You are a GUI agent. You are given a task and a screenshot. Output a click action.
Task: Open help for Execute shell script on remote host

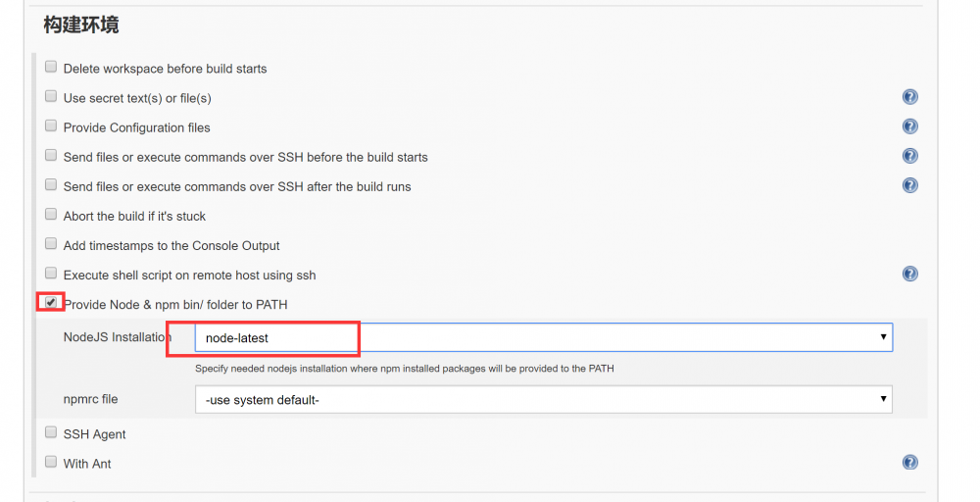point(909,274)
